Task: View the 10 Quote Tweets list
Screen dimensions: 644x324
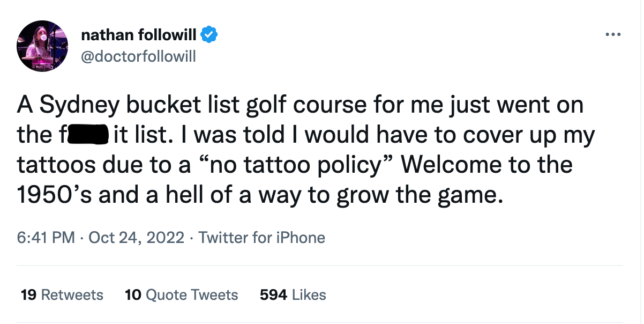Action: pyautogui.click(x=181, y=295)
